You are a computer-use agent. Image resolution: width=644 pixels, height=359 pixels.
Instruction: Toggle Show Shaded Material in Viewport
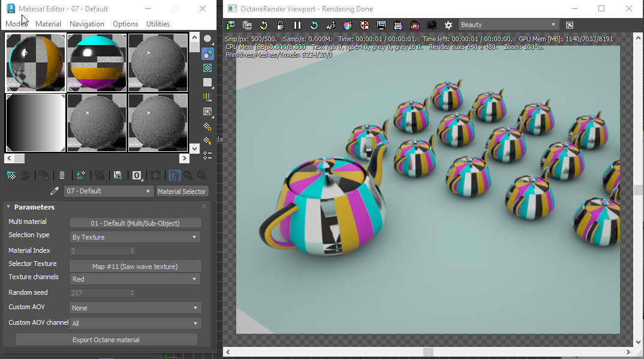click(155, 175)
